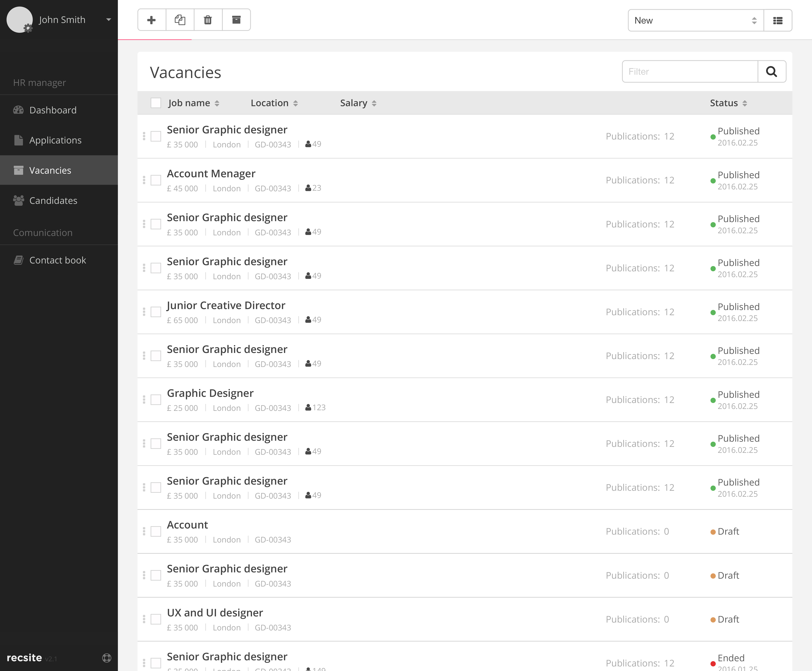Open the Graphic Designer vacancy title

click(210, 393)
